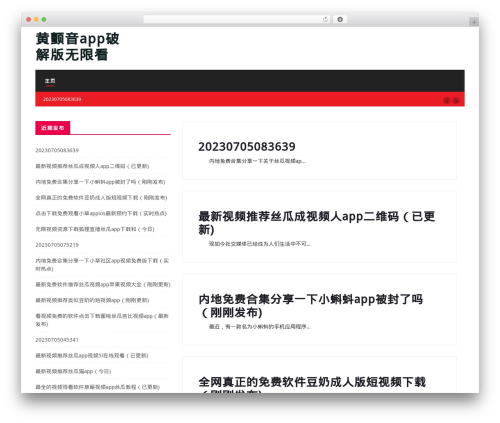This screenshot has height=423, width=500.
Task: Open a new browser tab with plus button
Action: (x=474, y=22)
